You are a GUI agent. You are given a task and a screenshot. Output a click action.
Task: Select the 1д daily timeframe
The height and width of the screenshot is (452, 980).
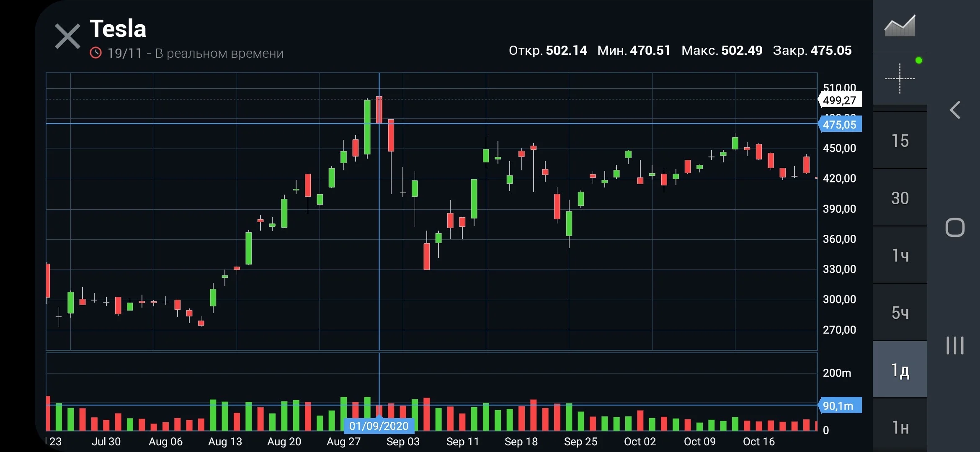tap(900, 370)
